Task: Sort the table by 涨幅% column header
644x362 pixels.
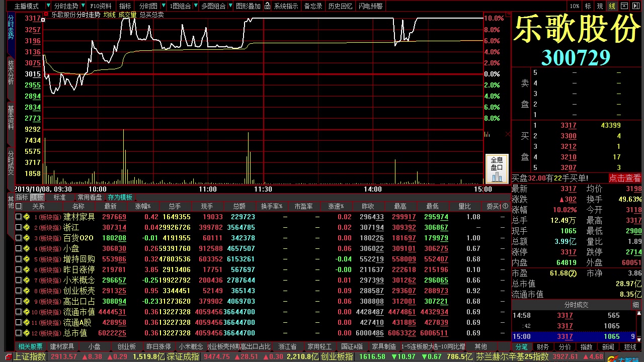Action: point(143,206)
